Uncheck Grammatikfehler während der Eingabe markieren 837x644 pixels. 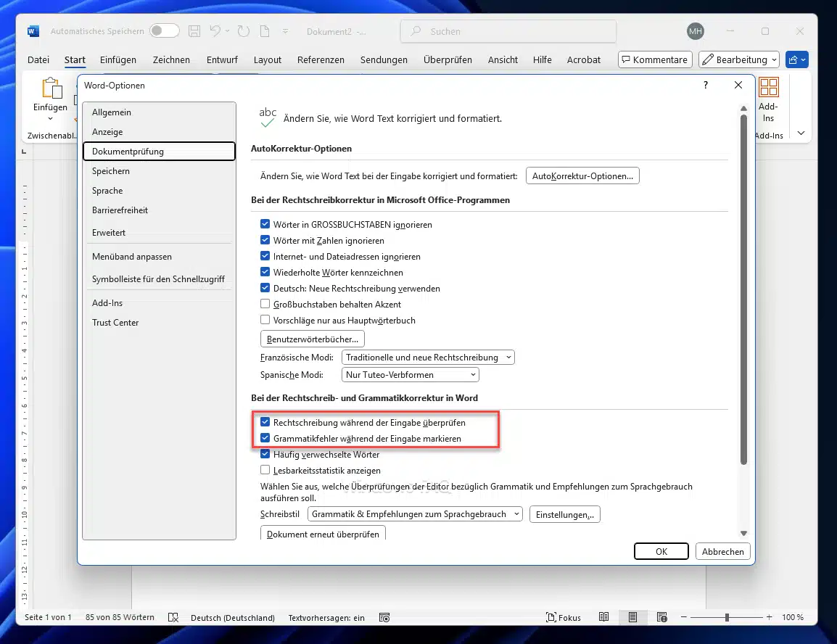(x=265, y=438)
